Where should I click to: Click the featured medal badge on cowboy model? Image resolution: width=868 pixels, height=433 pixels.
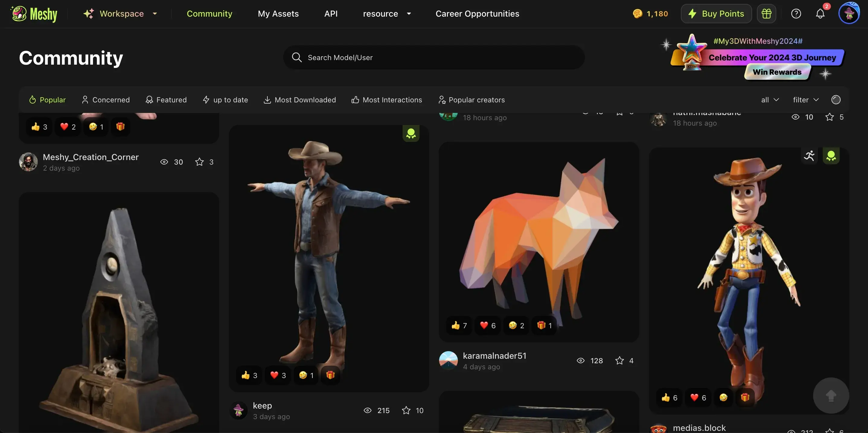(411, 133)
